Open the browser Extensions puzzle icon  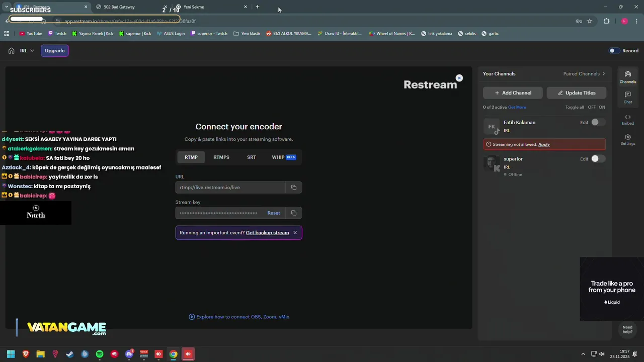pos(606,21)
